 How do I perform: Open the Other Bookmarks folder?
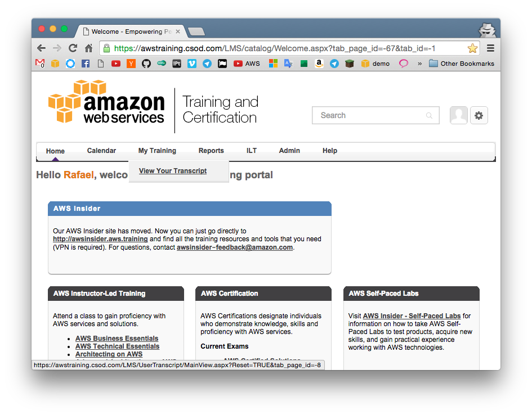coord(462,64)
